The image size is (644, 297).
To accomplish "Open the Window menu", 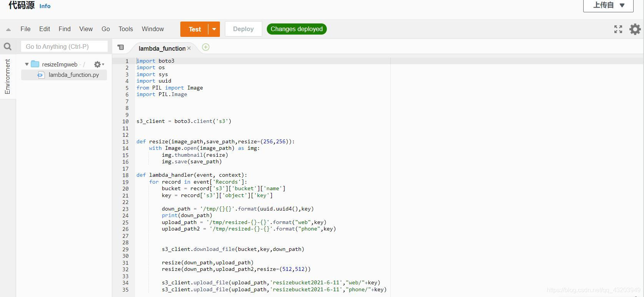I will click(x=153, y=29).
